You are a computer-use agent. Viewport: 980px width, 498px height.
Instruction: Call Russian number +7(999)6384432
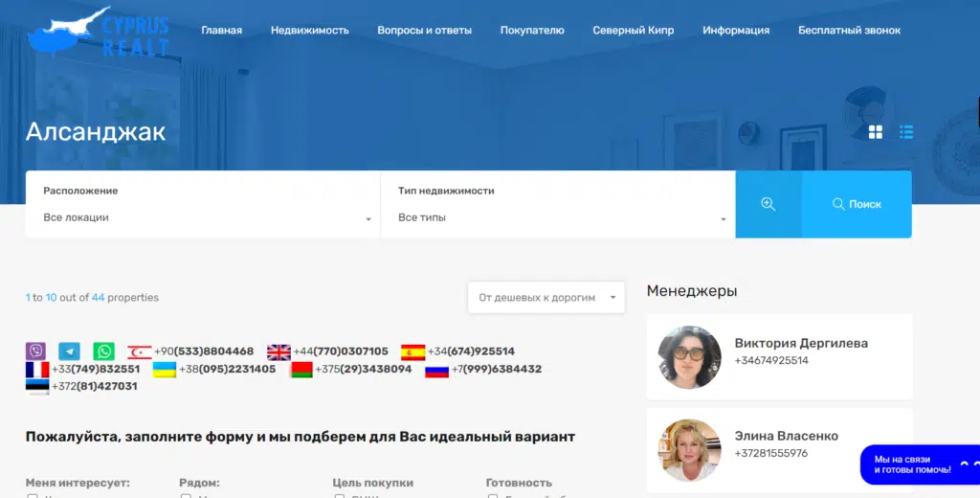coord(497,369)
